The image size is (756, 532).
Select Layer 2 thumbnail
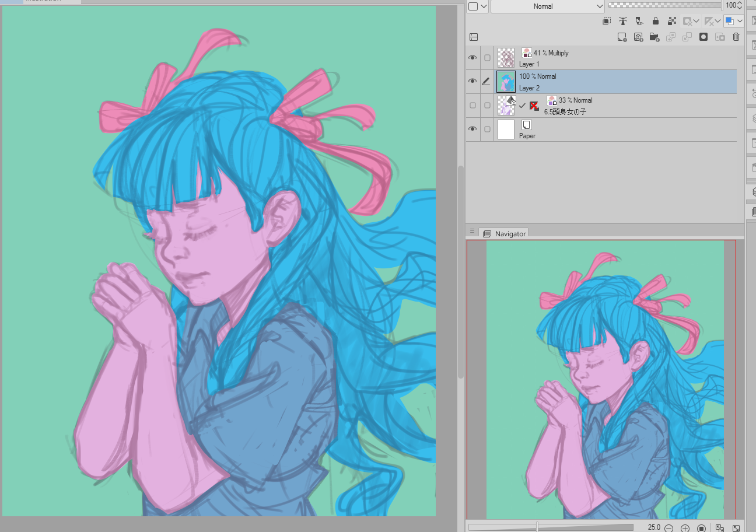[506, 82]
